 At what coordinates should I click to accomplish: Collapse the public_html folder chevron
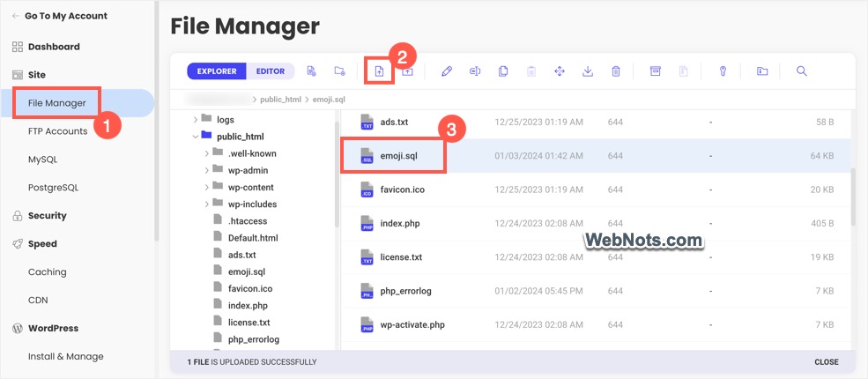[195, 136]
